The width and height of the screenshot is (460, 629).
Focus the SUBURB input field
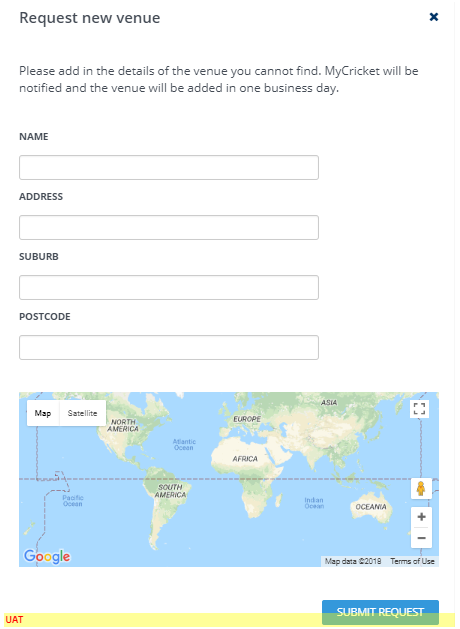tap(169, 287)
